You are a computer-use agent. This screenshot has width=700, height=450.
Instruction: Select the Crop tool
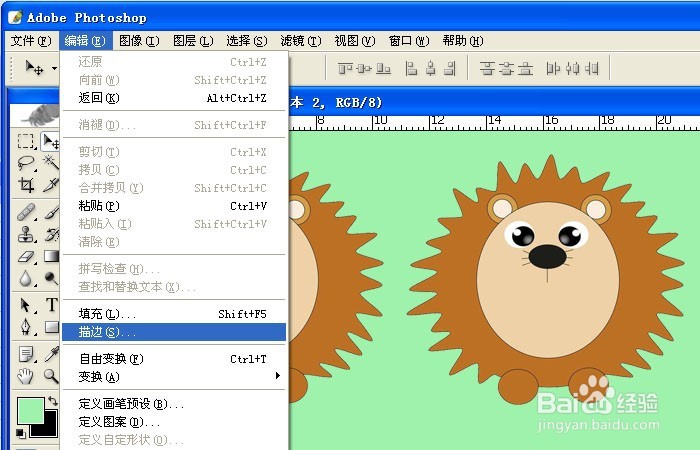(x=26, y=184)
